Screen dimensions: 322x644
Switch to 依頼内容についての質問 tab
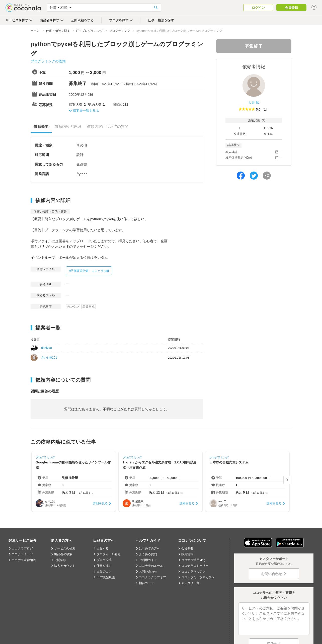108,127
